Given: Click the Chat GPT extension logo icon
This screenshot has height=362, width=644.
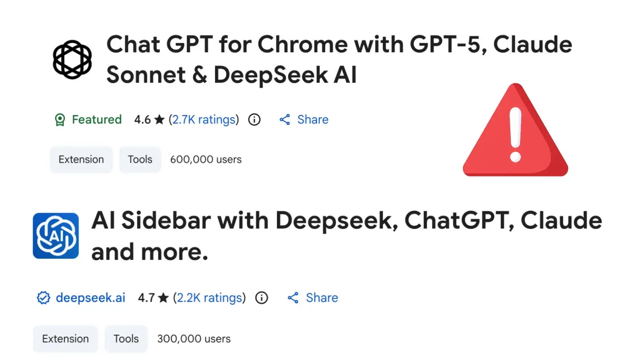Looking at the screenshot, I should pyautogui.click(x=72, y=58).
